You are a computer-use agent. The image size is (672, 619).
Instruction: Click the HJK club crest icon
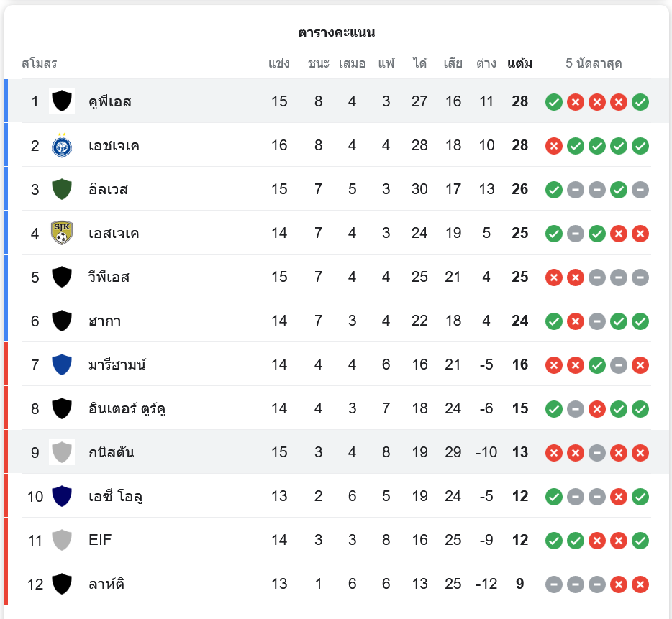click(62, 145)
